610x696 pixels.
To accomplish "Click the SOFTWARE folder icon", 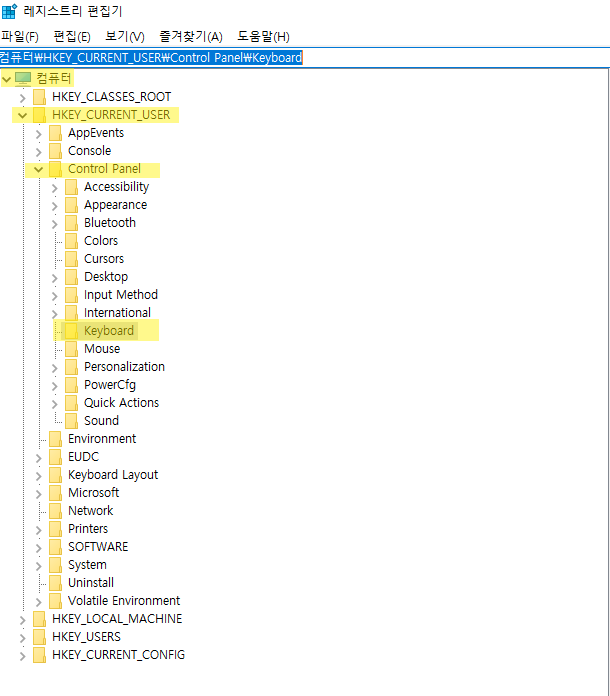I will pyautogui.click(x=55, y=546).
